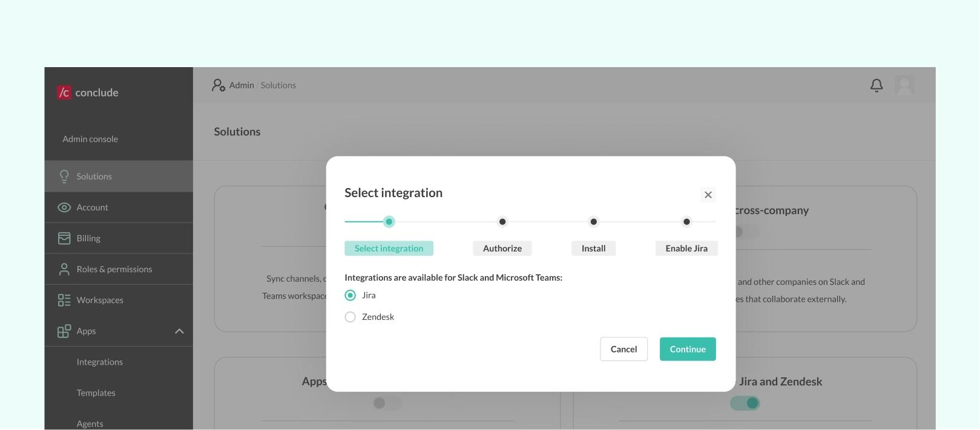
Task: Open Roles & permissions in the sidebar
Action: pyautogui.click(x=119, y=269)
